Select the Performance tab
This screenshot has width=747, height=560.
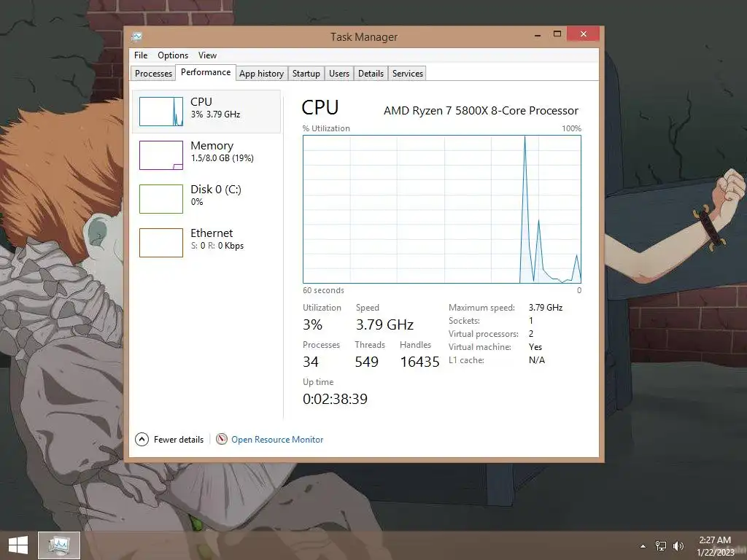tap(206, 72)
